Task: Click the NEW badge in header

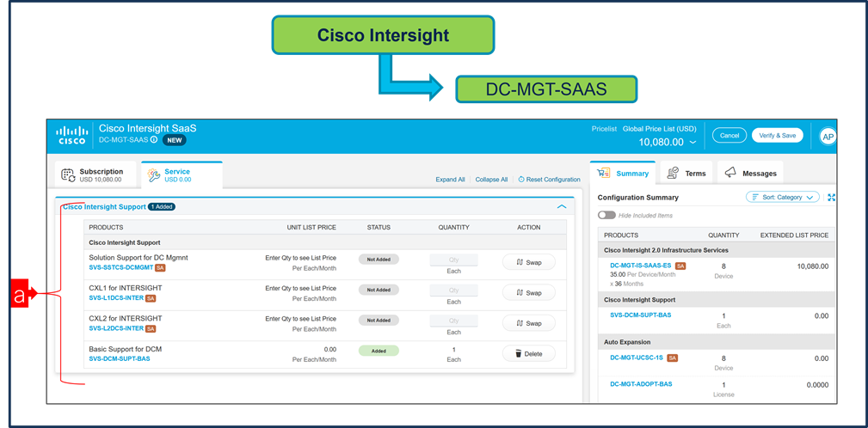Action: tap(175, 140)
